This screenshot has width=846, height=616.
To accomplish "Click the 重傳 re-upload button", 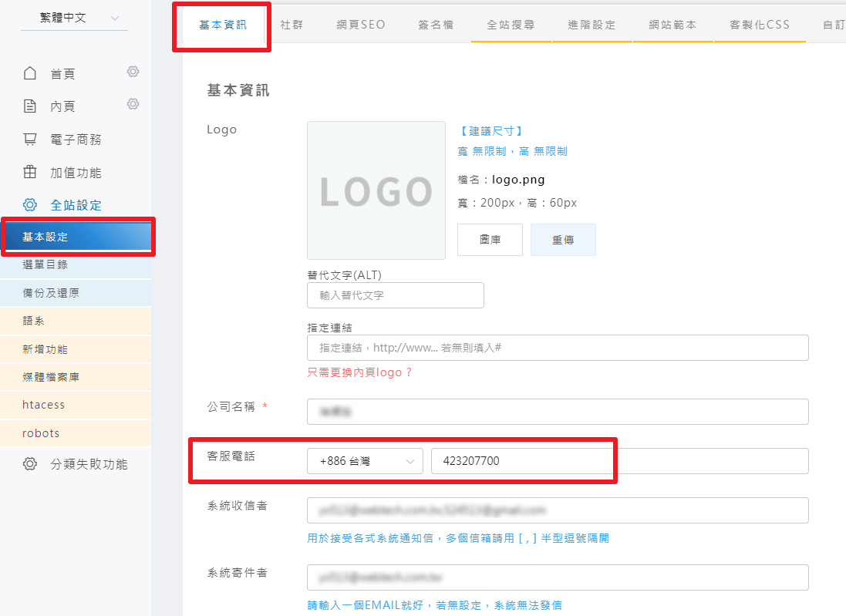I will 563,240.
